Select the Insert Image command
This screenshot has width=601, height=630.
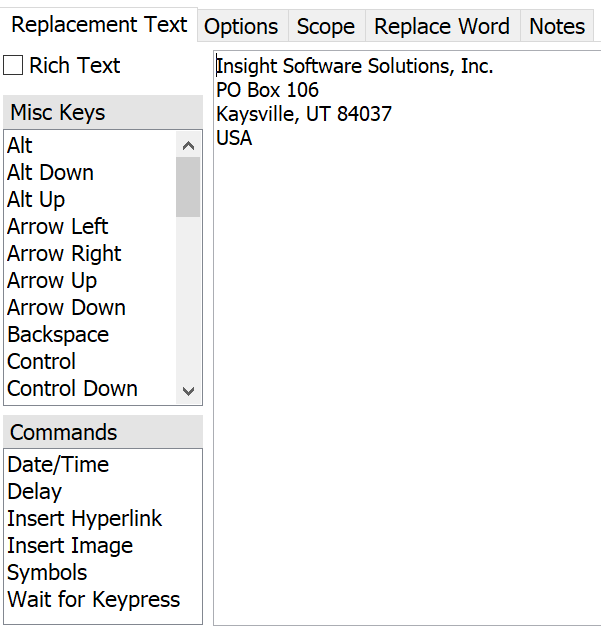coord(70,546)
